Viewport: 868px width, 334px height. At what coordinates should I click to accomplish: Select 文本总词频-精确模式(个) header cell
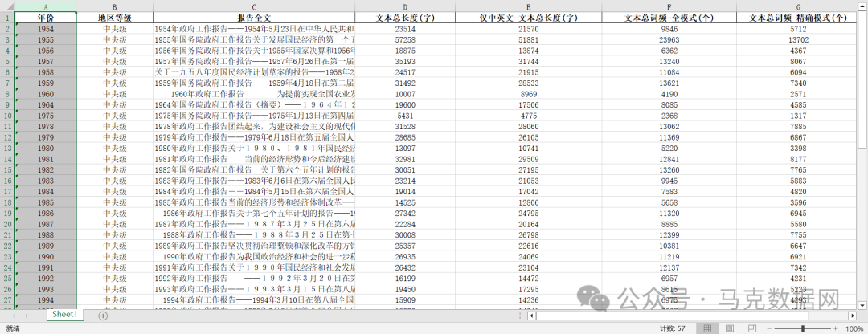tap(798, 18)
